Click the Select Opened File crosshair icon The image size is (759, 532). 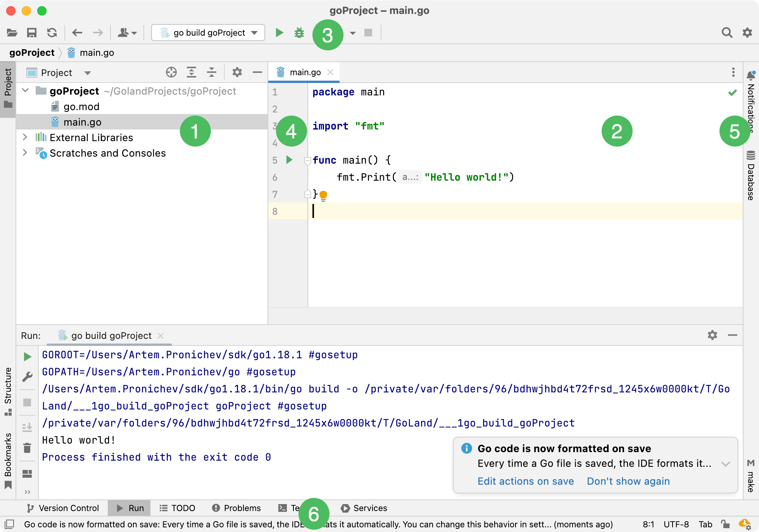[171, 73]
